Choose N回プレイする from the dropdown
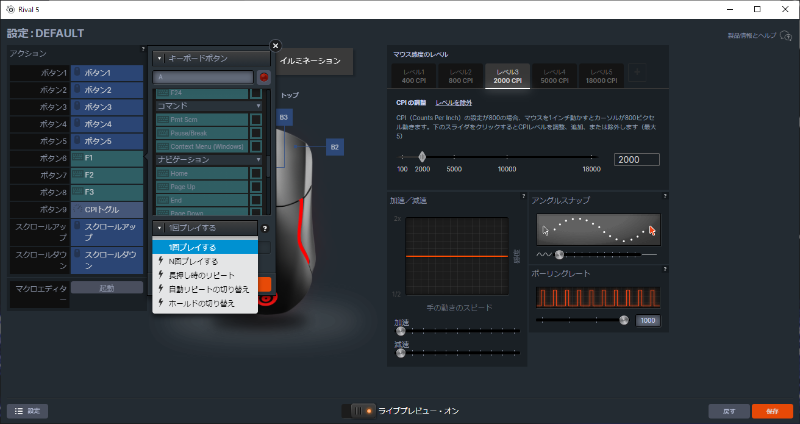 (x=205, y=261)
